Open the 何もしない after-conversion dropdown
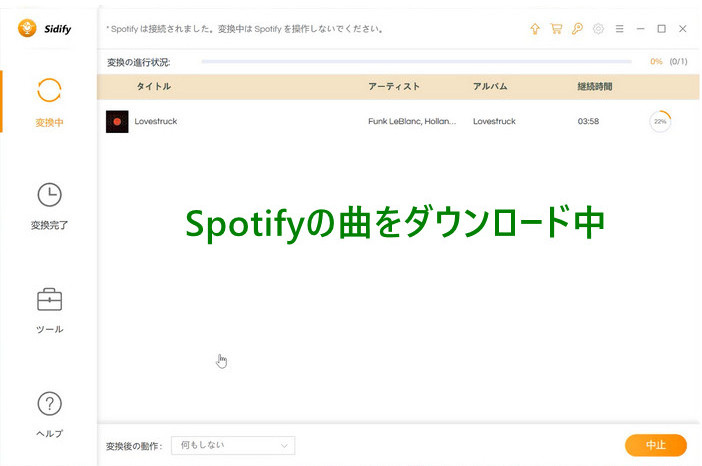Screen dimensions: 702x466 tap(233, 445)
